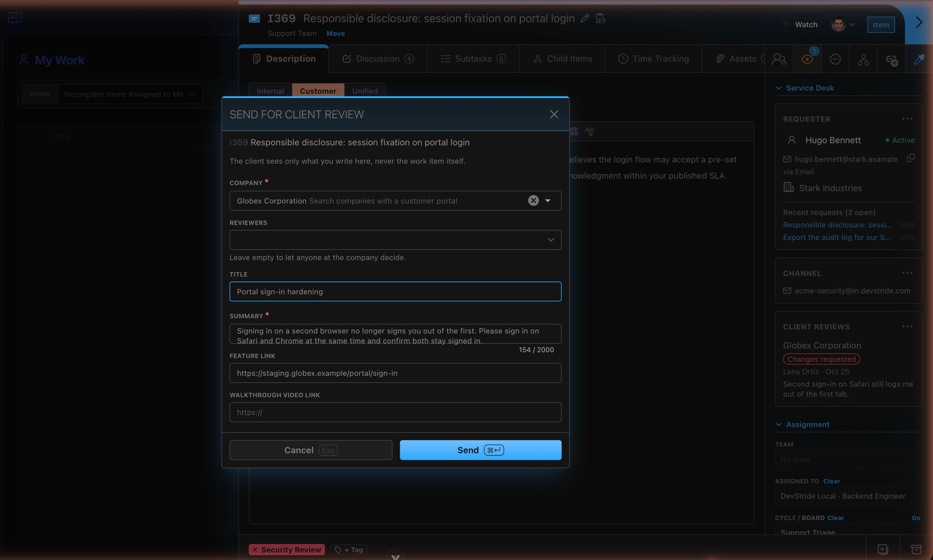
Task: Open the user avatar menu
Action: [843, 24]
